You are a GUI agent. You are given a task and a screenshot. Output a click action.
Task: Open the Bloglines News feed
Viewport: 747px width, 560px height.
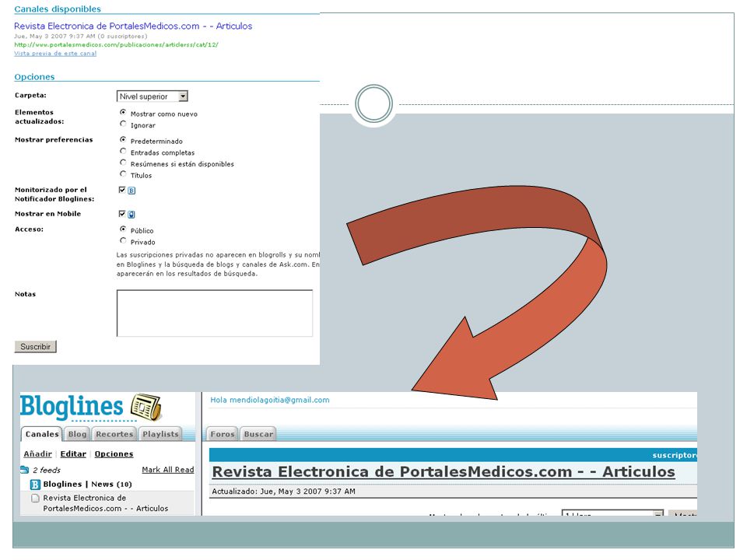point(87,485)
